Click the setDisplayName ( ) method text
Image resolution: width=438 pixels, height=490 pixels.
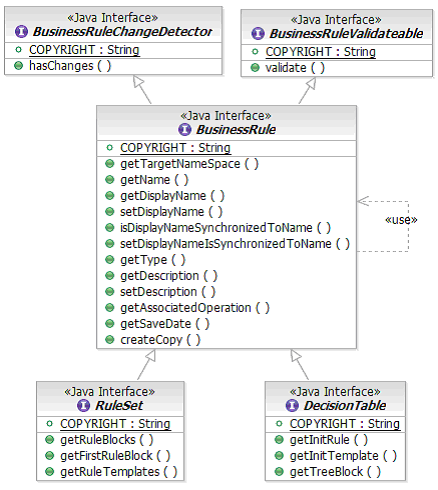click(171, 212)
